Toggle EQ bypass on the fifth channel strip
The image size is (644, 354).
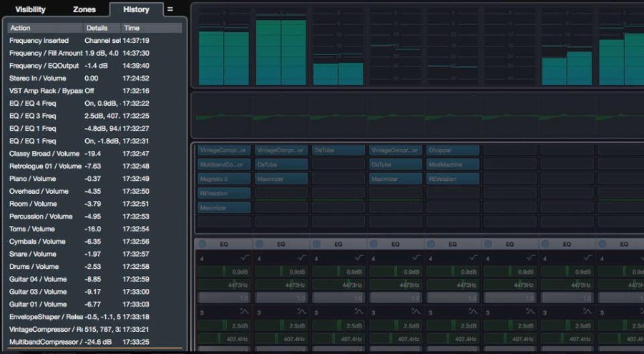pyautogui.click(x=431, y=244)
